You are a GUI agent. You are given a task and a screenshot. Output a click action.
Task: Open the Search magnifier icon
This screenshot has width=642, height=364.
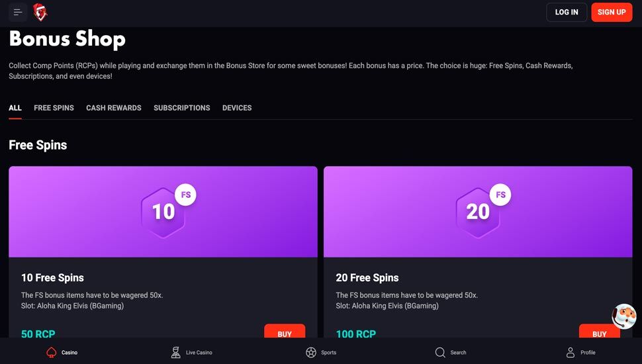click(x=440, y=352)
